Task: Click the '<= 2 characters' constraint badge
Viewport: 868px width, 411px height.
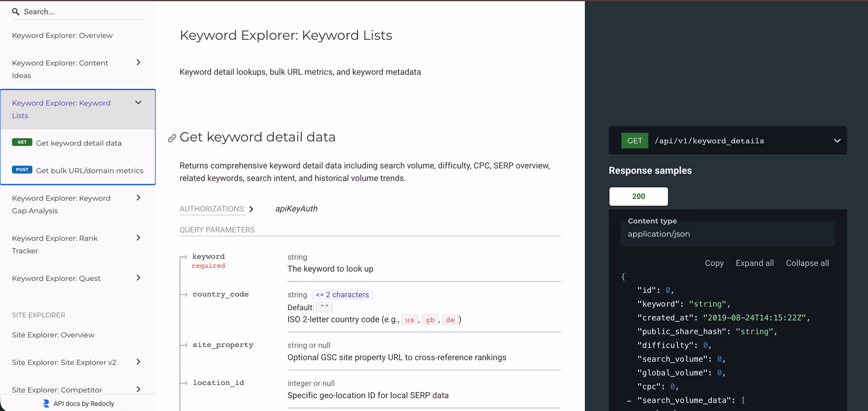Action: [x=342, y=295]
